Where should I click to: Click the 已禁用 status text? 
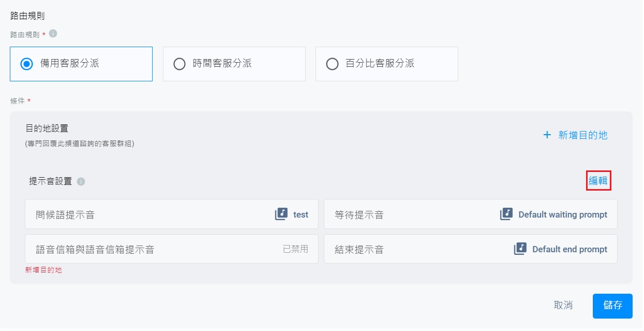(295, 249)
